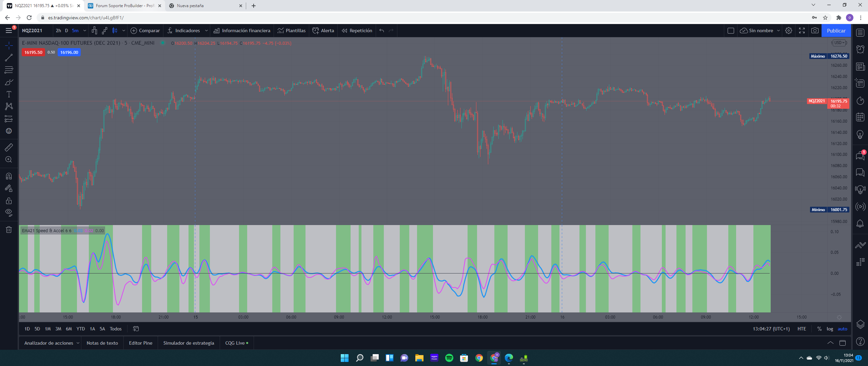Screen dimensions: 868x366
Task: Open chart settings gear icon
Action: point(789,30)
